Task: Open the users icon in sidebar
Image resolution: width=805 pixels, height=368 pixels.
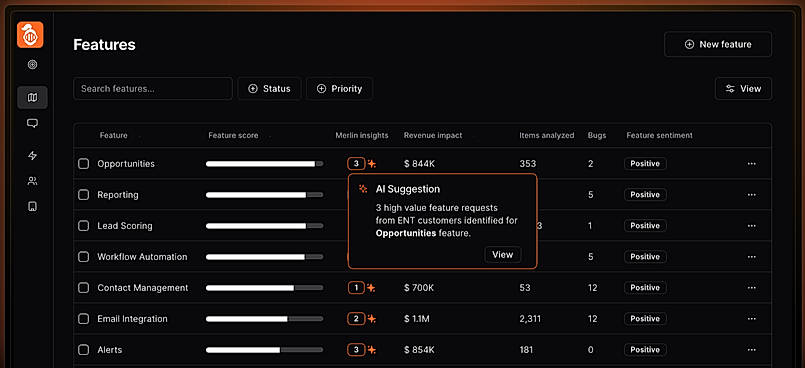Action: (x=32, y=181)
